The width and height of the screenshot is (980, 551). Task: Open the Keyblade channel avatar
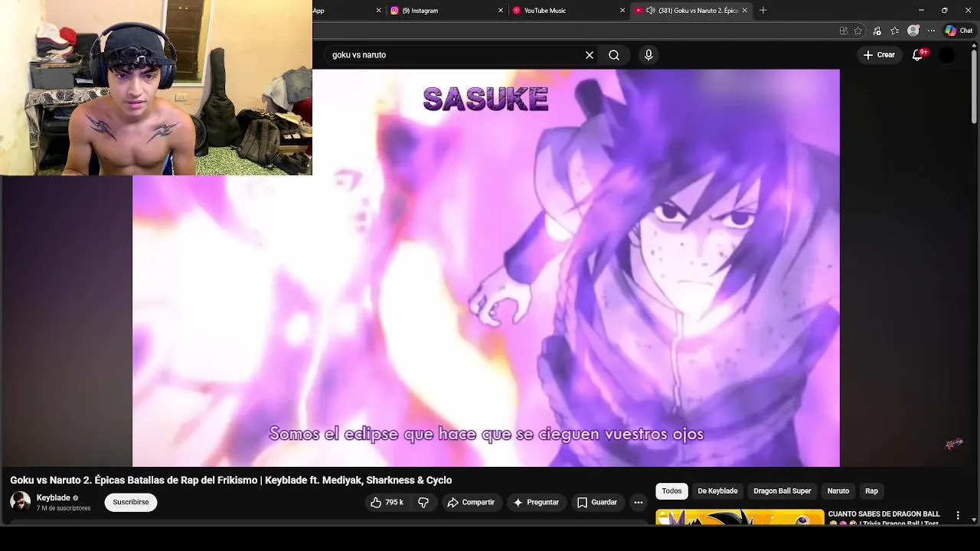click(x=20, y=502)
